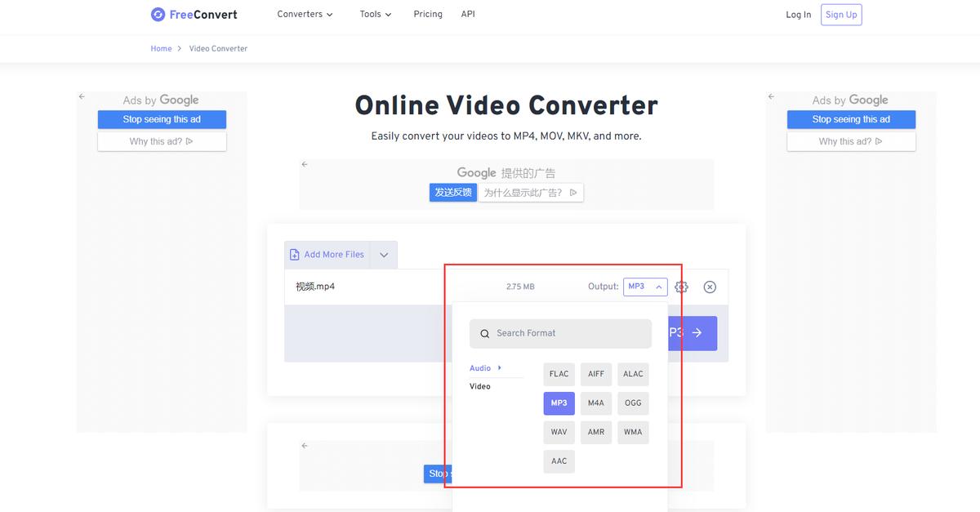Click center top ad back arrow

(x=305, y=164)
